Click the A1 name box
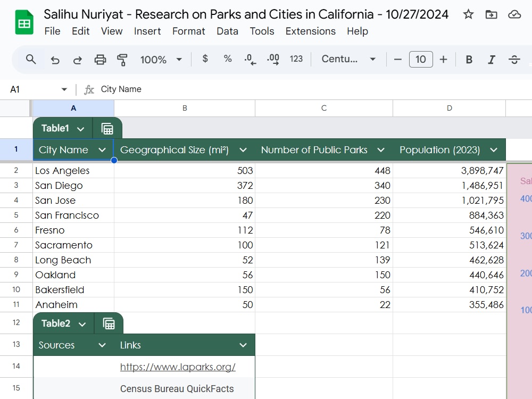This screenshot has width=532, height=399. [15, 89]
